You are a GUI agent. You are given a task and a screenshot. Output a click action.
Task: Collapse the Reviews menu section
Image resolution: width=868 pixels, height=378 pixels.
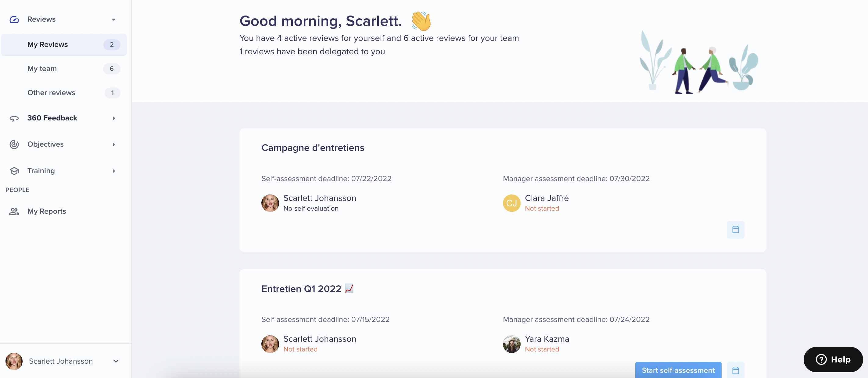coord(114,20)
